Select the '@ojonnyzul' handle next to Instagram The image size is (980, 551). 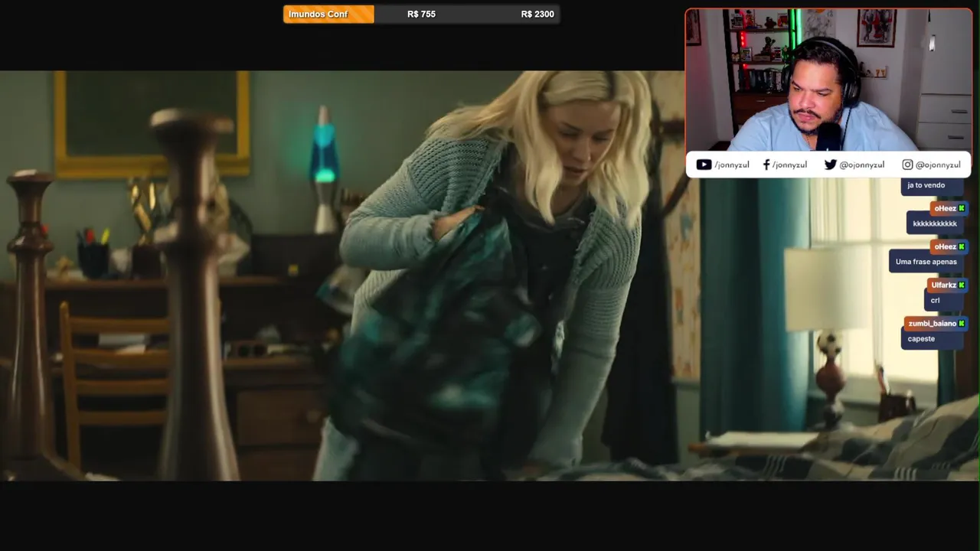click(938, 165)
